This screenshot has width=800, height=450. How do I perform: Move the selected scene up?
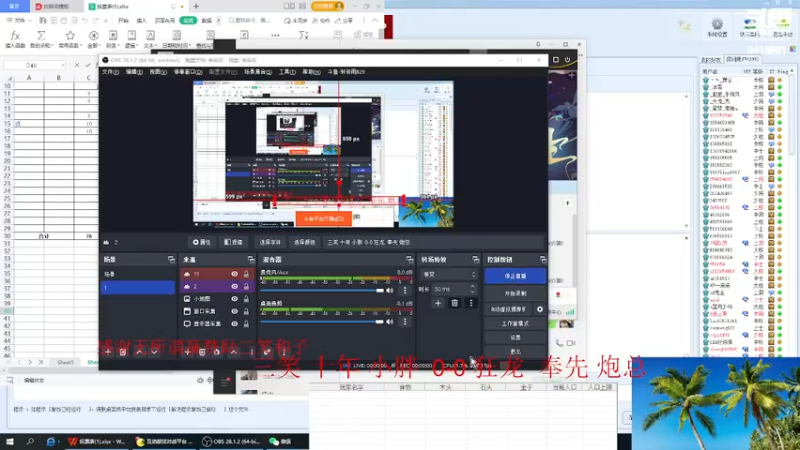click(139, 352)
